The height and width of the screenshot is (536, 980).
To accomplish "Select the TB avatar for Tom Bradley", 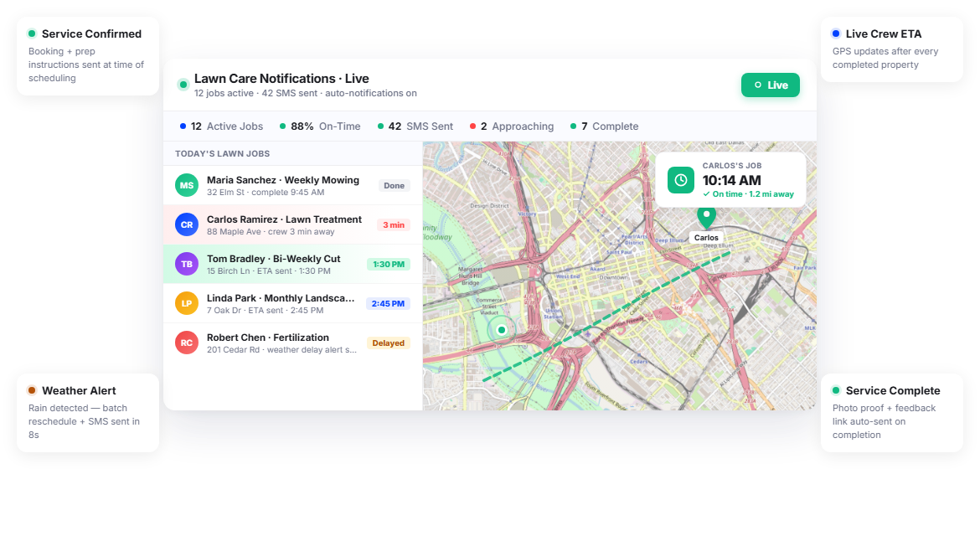I will click(x=186, y=265).
